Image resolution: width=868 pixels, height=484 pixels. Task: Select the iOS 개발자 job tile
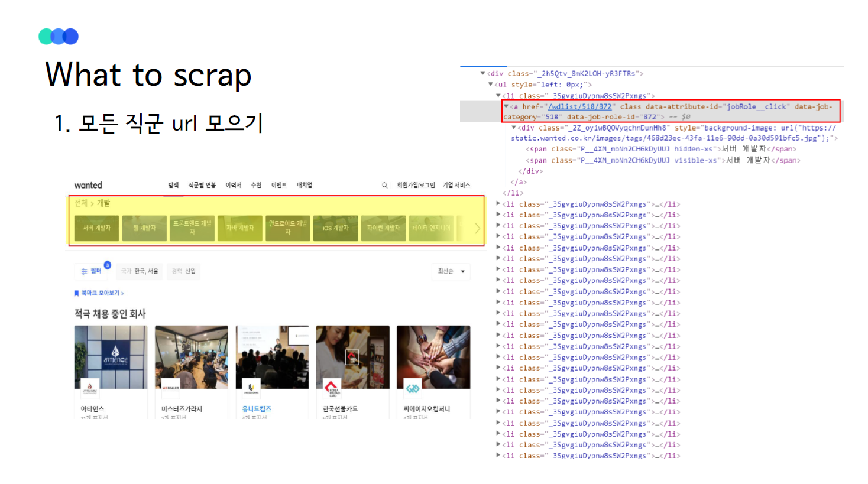pyautogui.click(x=335, y=228)
